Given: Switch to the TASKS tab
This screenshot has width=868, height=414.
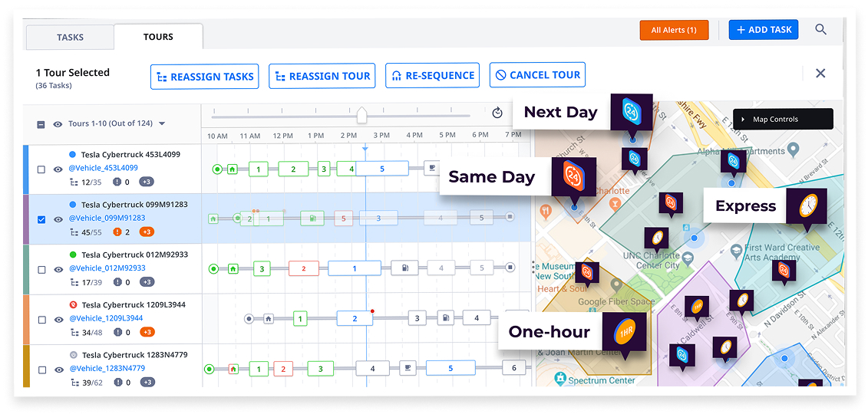Looking at the screenshot, I should [x=70, y=38].
